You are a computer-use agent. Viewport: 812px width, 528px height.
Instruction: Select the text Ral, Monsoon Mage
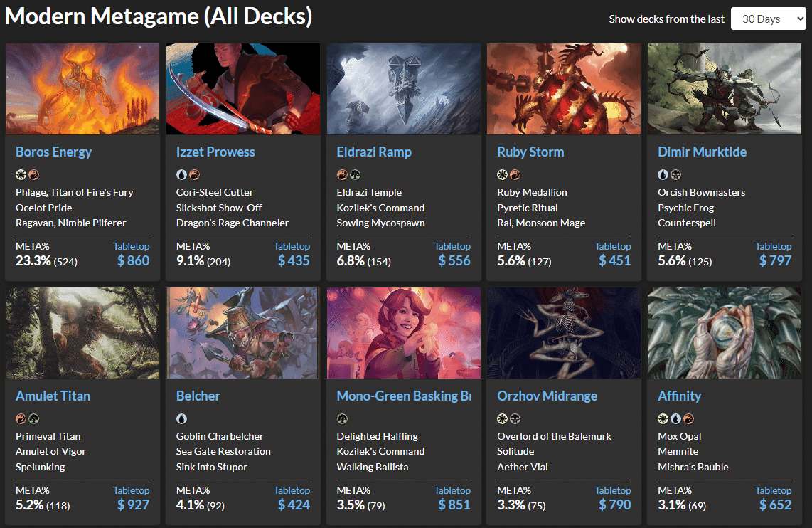pos(541,223)
